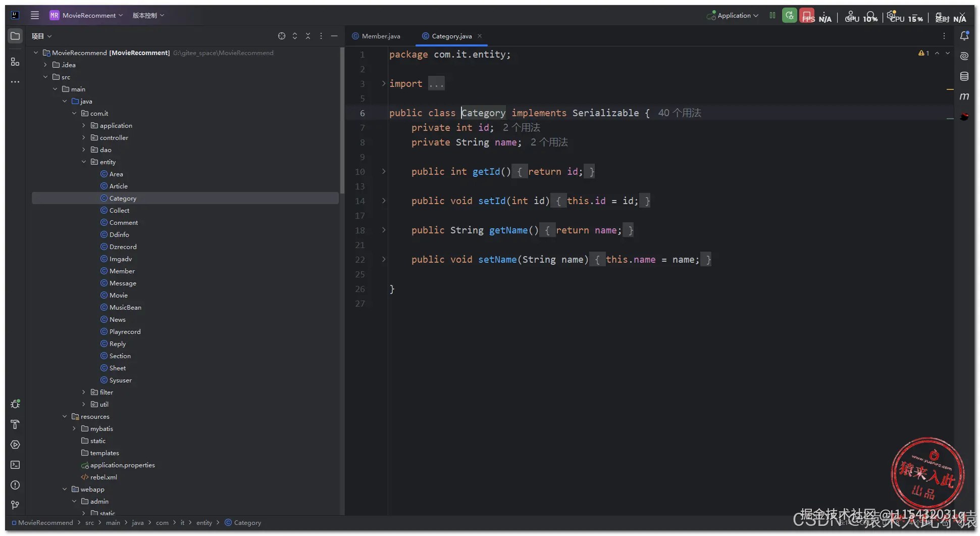Collapse the resources folder
This screenshot has height=536, width=980.
[65, 416]
